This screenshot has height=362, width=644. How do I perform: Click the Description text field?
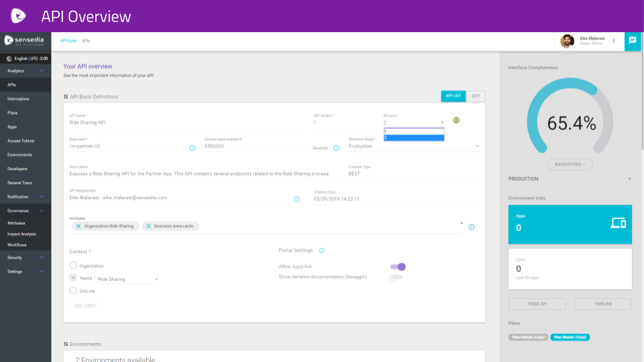[204, 174]
